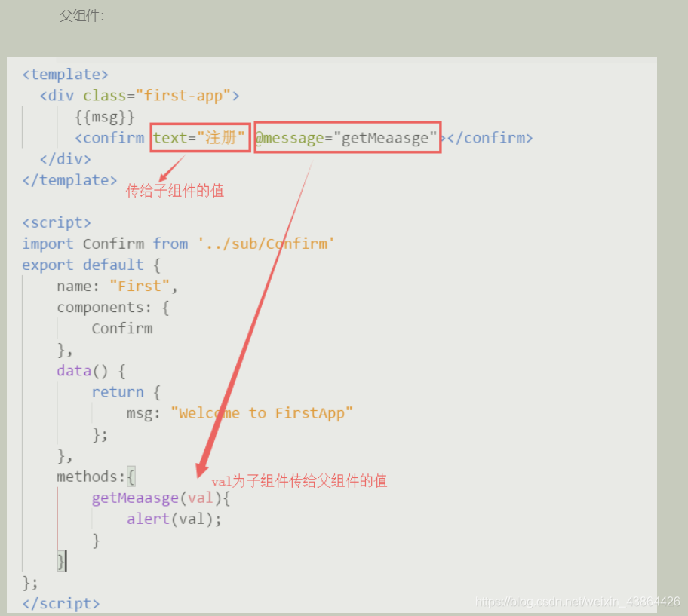This screenshot has width=688, height=616.
Task: Click the 'components: {' line
Action: tap(112, 308)
